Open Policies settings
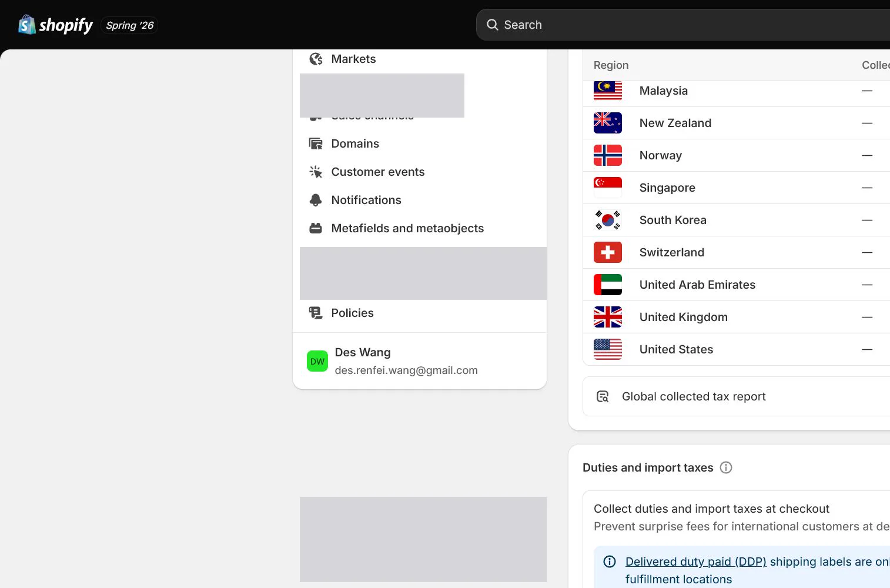This screenshot has width=890, height=588. pos(420,313)
